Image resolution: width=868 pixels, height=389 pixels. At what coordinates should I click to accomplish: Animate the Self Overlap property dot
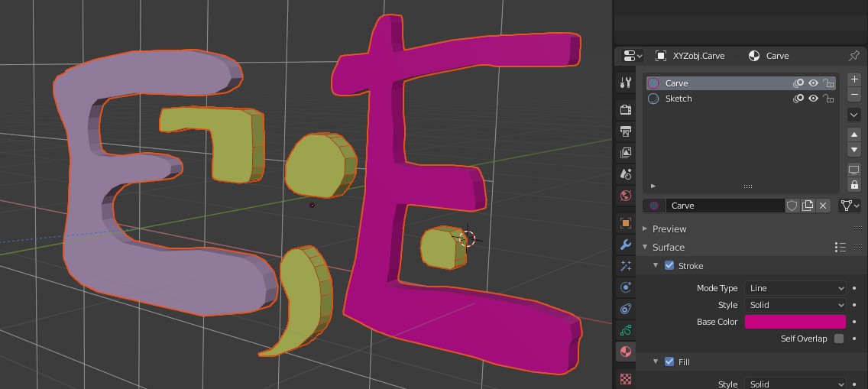click(x=855, y=339)
